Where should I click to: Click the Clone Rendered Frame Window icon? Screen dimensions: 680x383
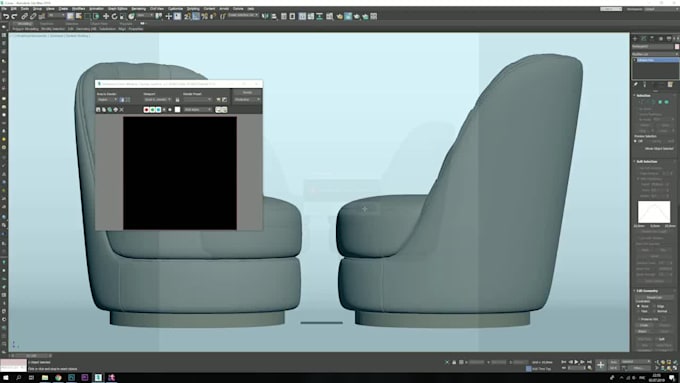pyautogui.click(x=110, y=110)
